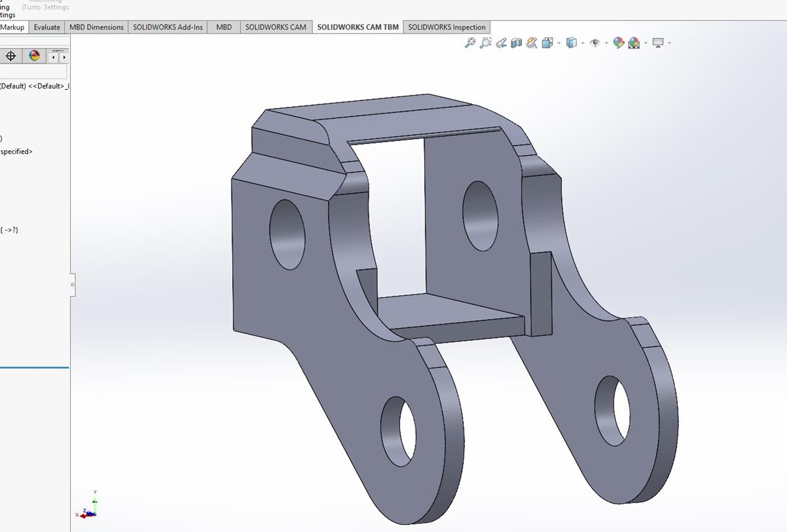Viewport: 787px width, 532px height.
Task: Select the SOLIDWORKS CAM TBM tab
Action: pyautogui.click(x=358, y=27)
